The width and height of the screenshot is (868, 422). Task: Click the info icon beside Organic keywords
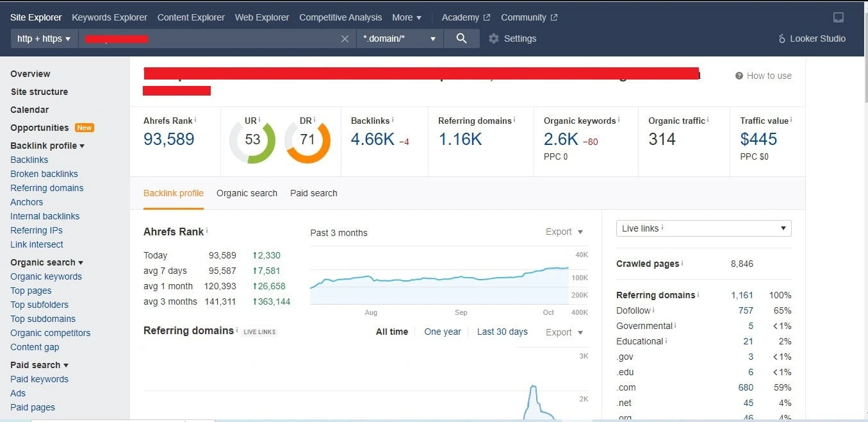tap(618, 120)
